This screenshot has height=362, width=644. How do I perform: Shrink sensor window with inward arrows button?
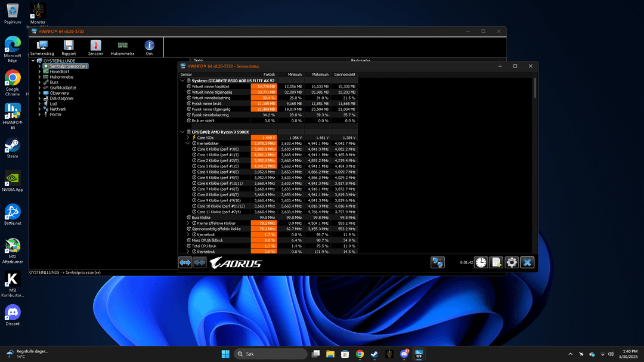click(200, 262)
